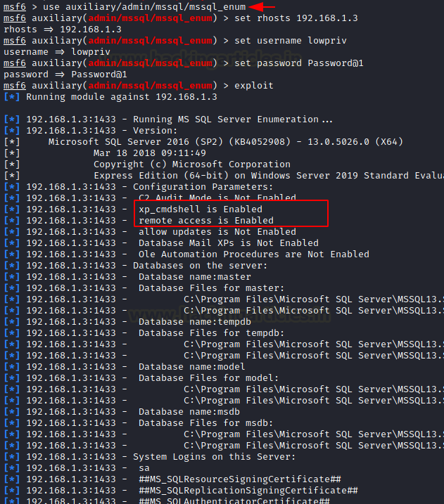
Task: Select the 'Database name:msdb' entry
Action: pos(189,412)
